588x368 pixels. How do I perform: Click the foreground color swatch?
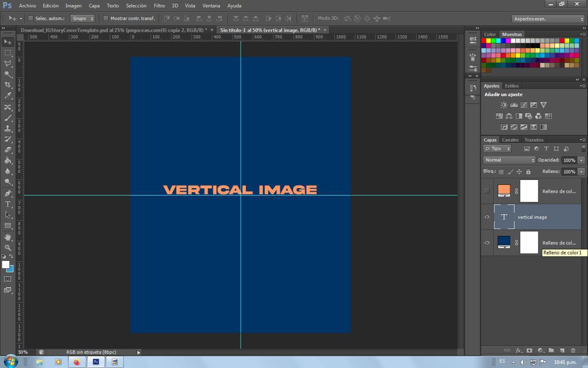pyautogui.click(x=6, y=264)
